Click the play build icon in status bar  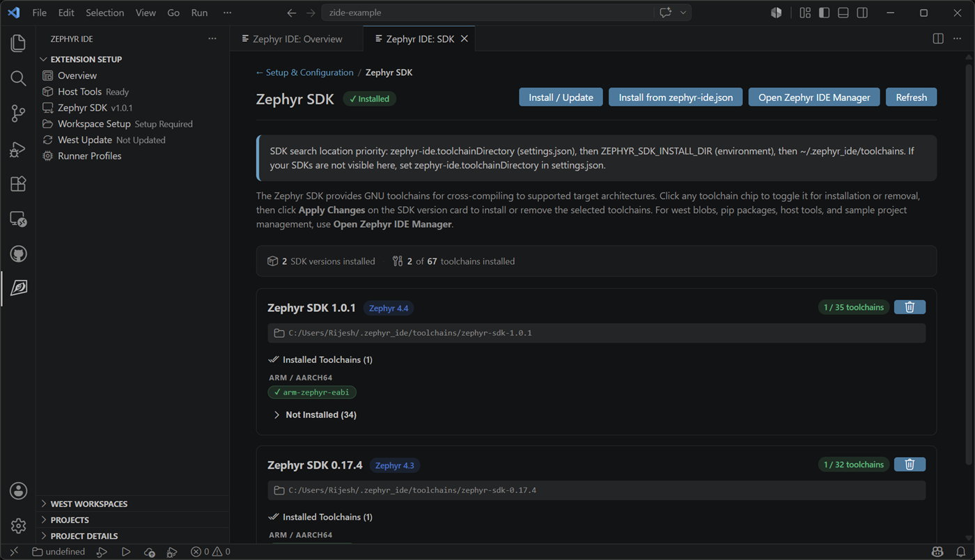coord(125,552)
